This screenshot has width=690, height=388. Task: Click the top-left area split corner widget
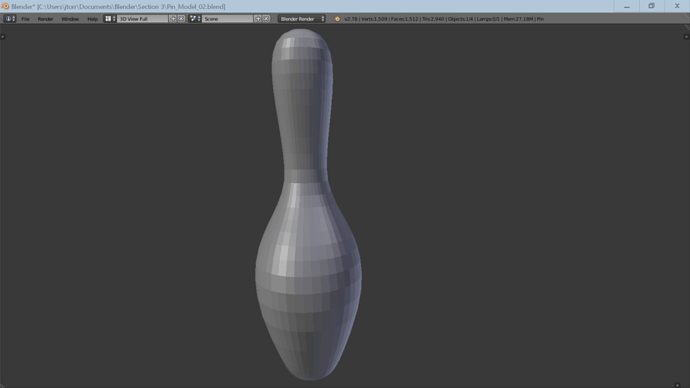point(3,37)
